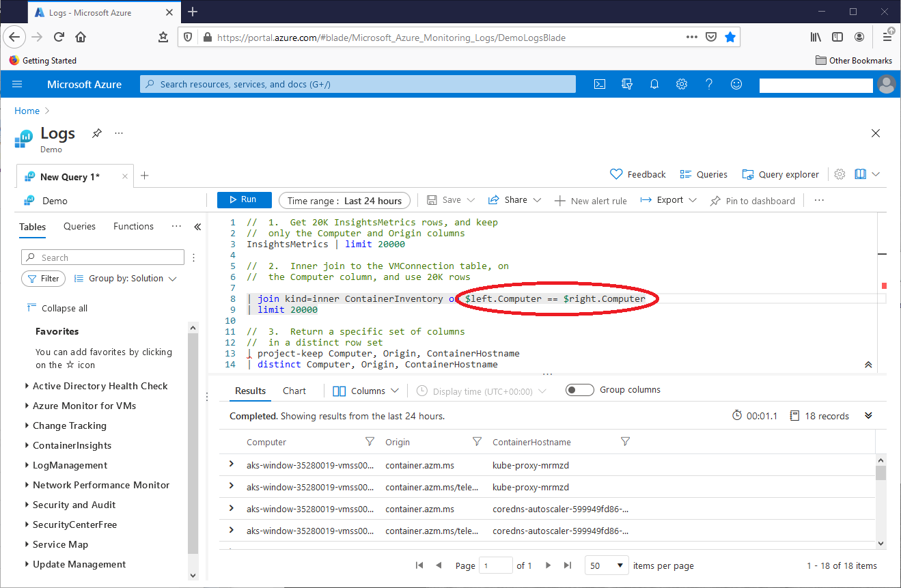Select the Functions tab in sidebar
The width and height of the screenshot is (901, 588).
coord(133,226)
